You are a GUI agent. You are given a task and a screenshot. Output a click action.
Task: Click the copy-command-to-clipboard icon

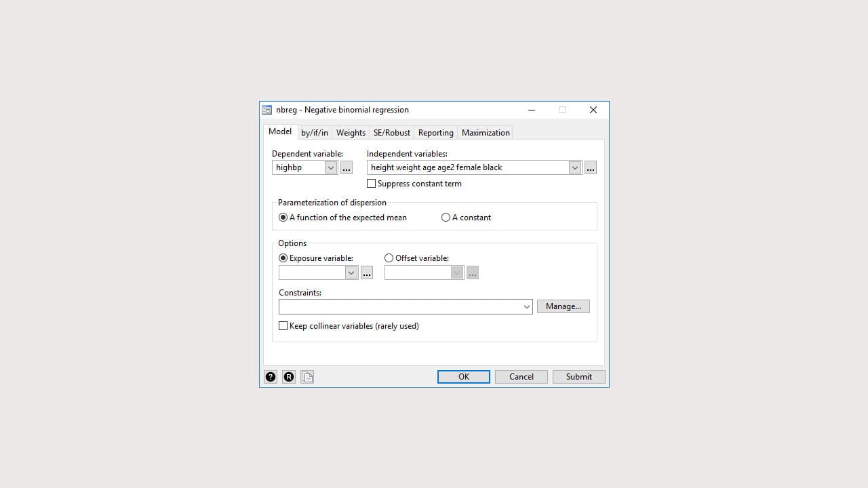click(x=307, y=377)
